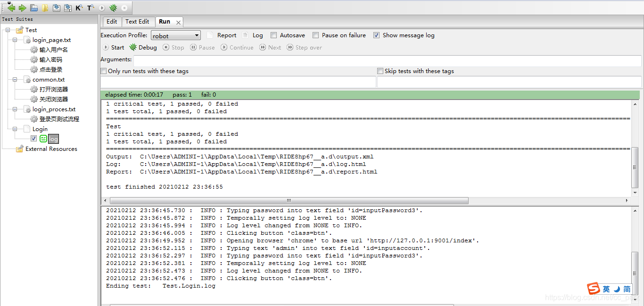Screen dimensions: 644x306
Task: Click the Sogou S input method icon
Action: (x=594, y=289)
